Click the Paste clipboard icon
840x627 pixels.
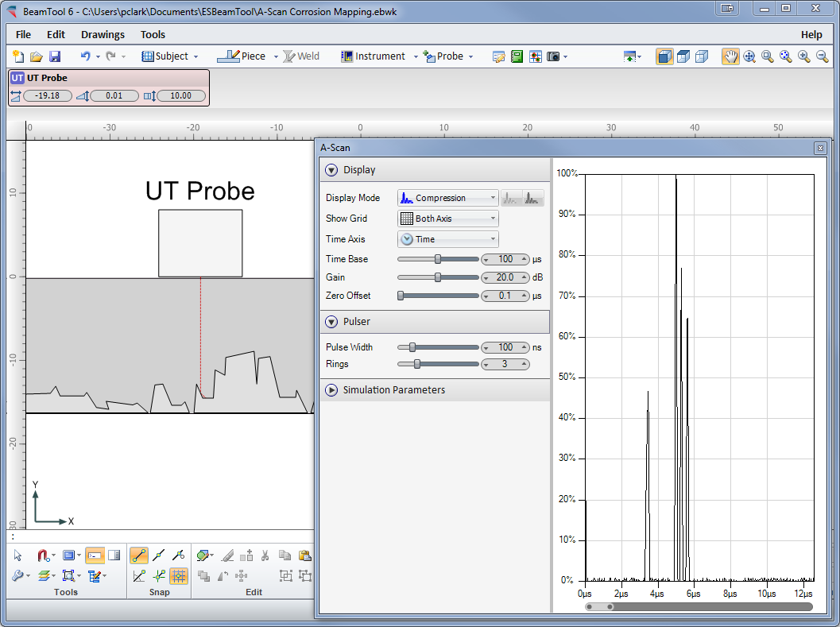coord(305,555)
